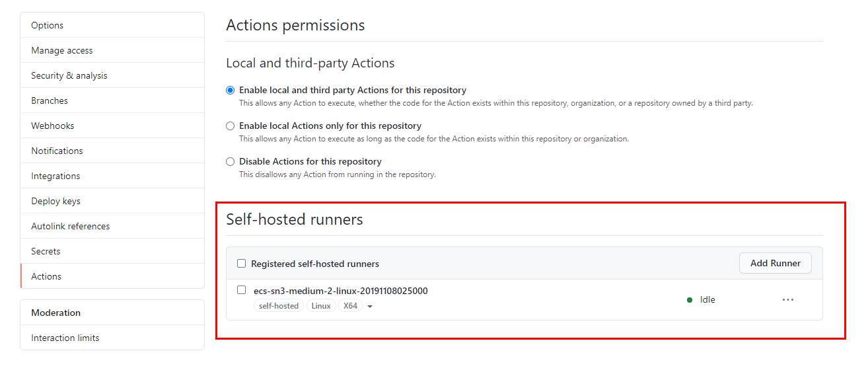The image size is (868, 378).
Task: Open the Options settings page
Action: click(48, 25)
